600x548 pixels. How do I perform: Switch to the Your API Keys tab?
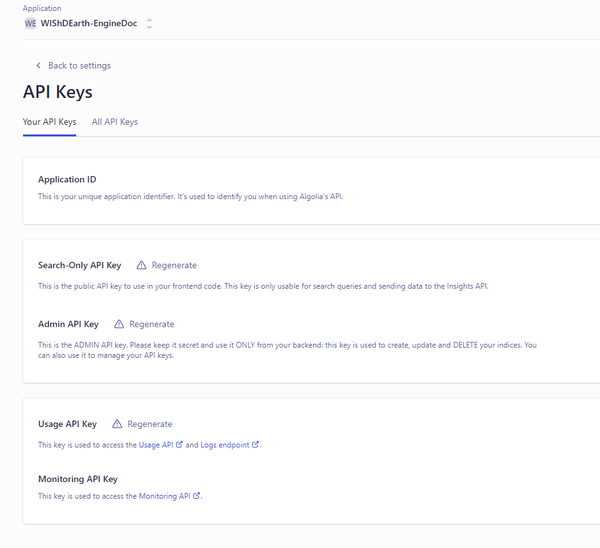click(x=49, y=122)
